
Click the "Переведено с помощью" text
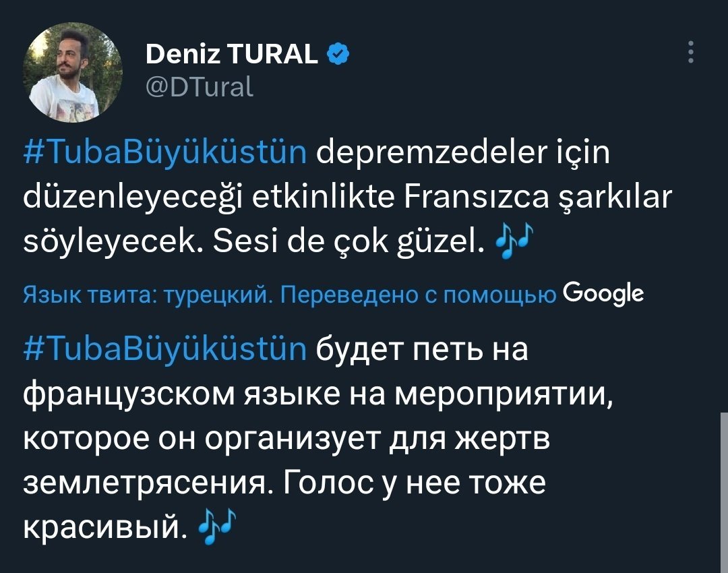(418, 295)
